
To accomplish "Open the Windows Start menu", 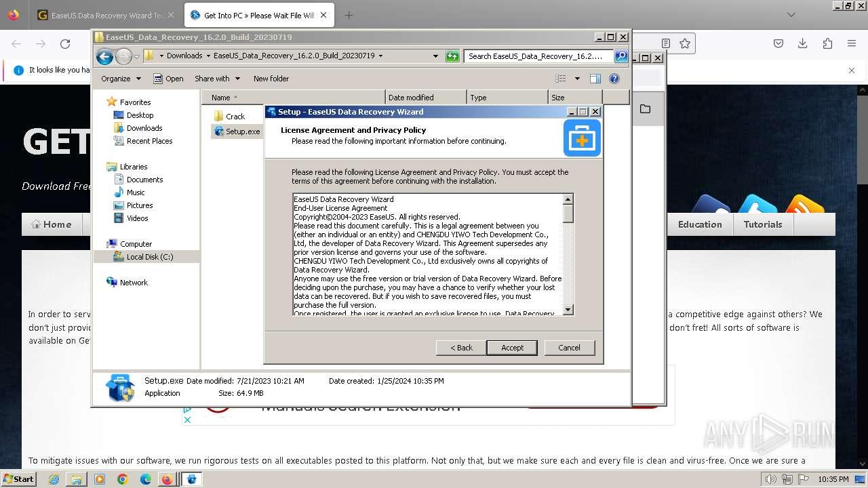I will click(18, 479).
